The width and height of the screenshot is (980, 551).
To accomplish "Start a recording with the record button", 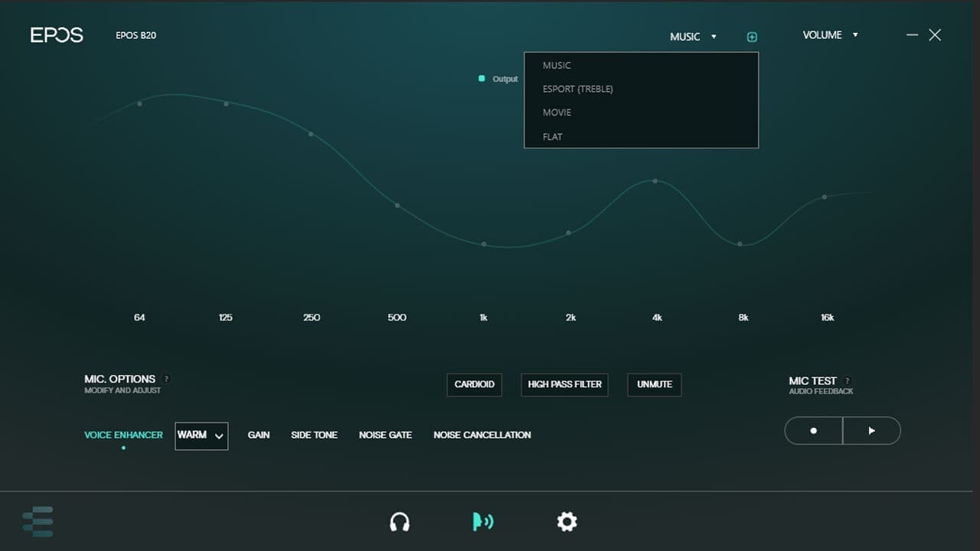I will pyautogui.click(x=813, y=430).
